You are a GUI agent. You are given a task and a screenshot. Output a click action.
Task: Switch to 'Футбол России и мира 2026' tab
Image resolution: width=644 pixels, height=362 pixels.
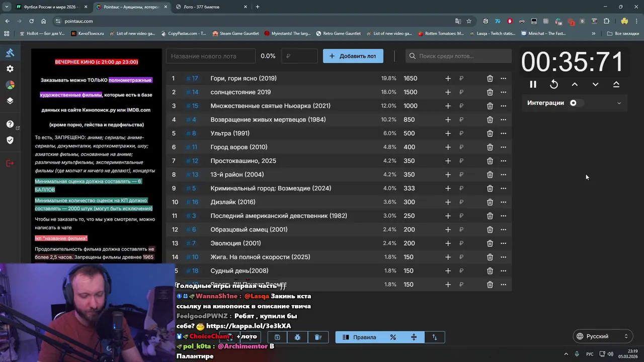point(52,7)
